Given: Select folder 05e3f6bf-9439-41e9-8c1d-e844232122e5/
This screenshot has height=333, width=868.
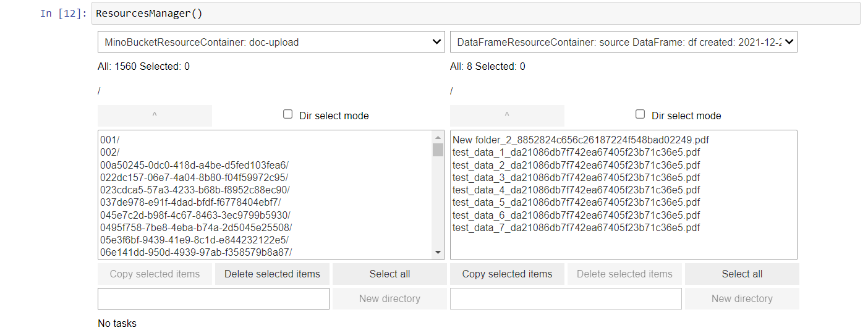Looking at the screenshot, I should pos(266,240).
